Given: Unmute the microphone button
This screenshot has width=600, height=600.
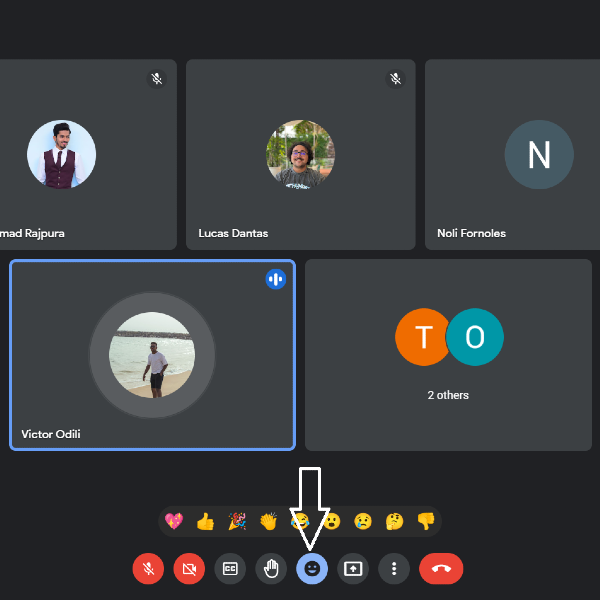Looking at the screenshot, I should pyautogui.click(x=148, y=569).
